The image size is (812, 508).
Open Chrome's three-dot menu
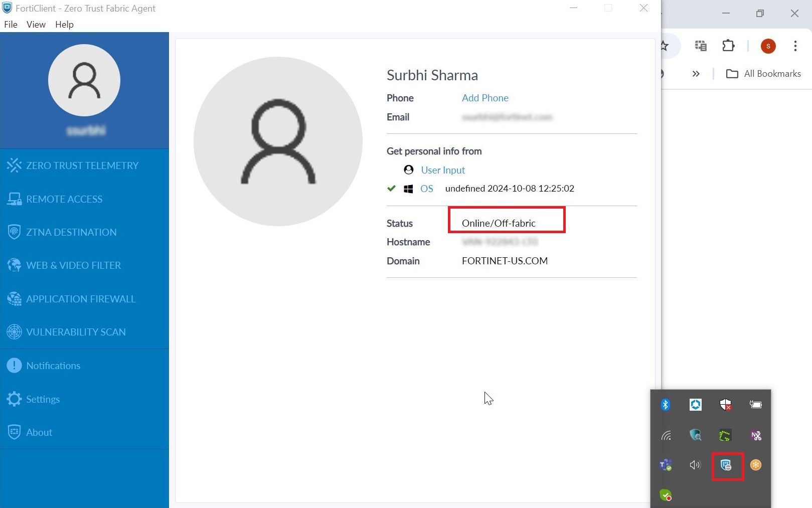[x=795, y=46]
